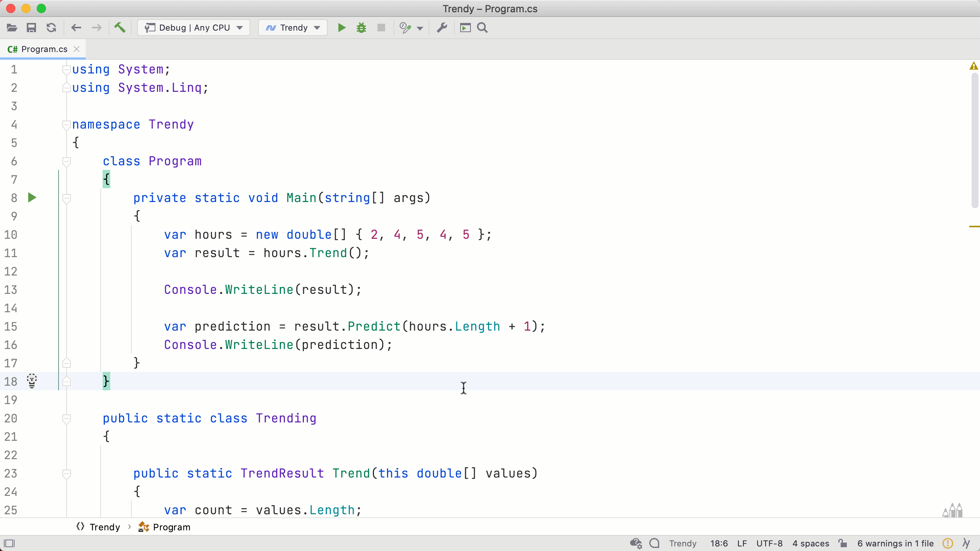Viewport: 980px width, 551px height.
Task: Click on Predict method call on line 15
Action: pyautogui.click(x=374, y=326)
